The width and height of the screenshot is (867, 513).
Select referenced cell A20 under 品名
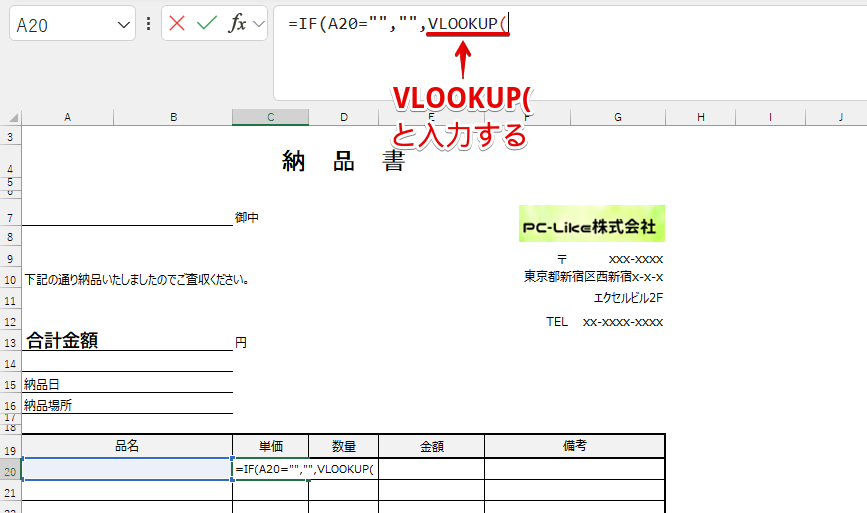click(127, 469)
